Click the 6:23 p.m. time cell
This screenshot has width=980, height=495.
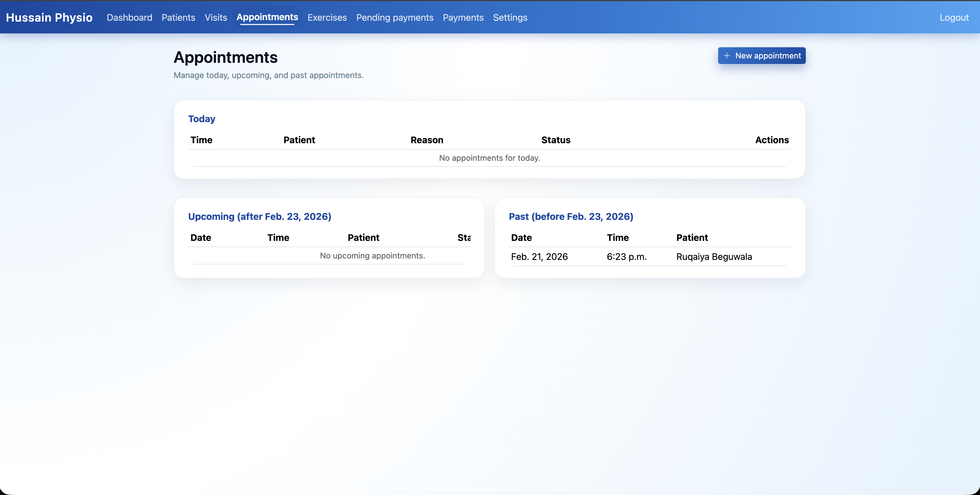pos(627,257)
